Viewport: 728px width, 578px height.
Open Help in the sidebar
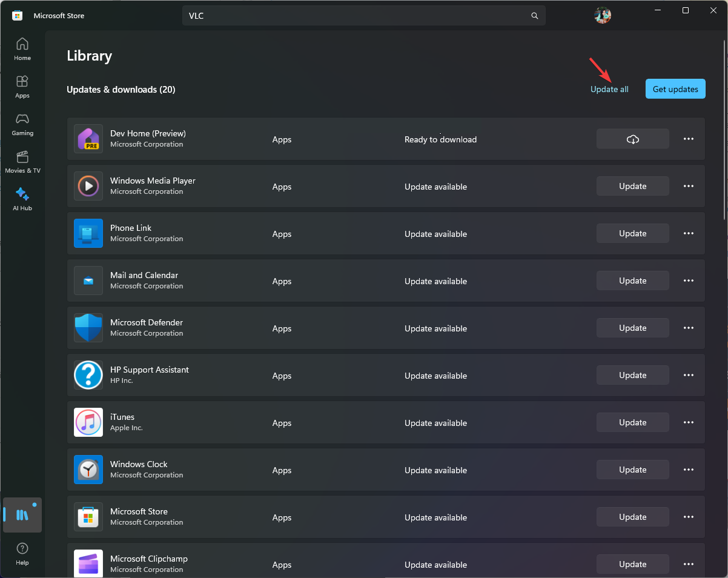click(x=22, y=554)
